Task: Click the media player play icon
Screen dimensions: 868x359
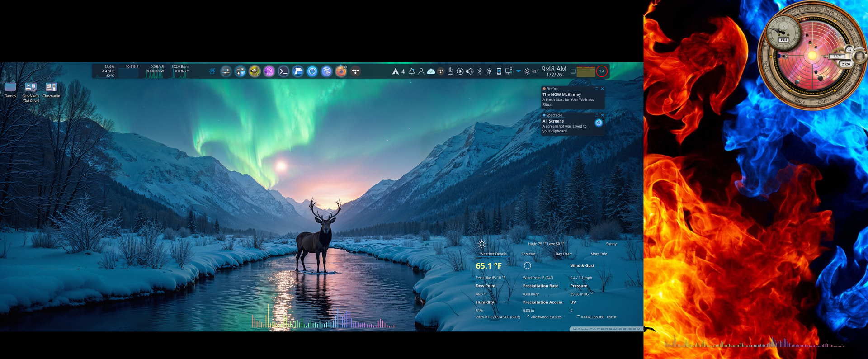Action: (x=460, y=71)
